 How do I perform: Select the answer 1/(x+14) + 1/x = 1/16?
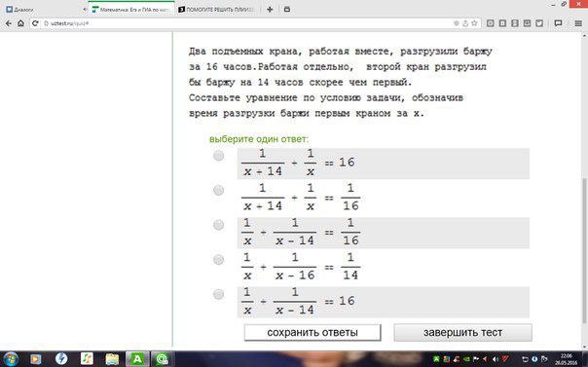219,191
